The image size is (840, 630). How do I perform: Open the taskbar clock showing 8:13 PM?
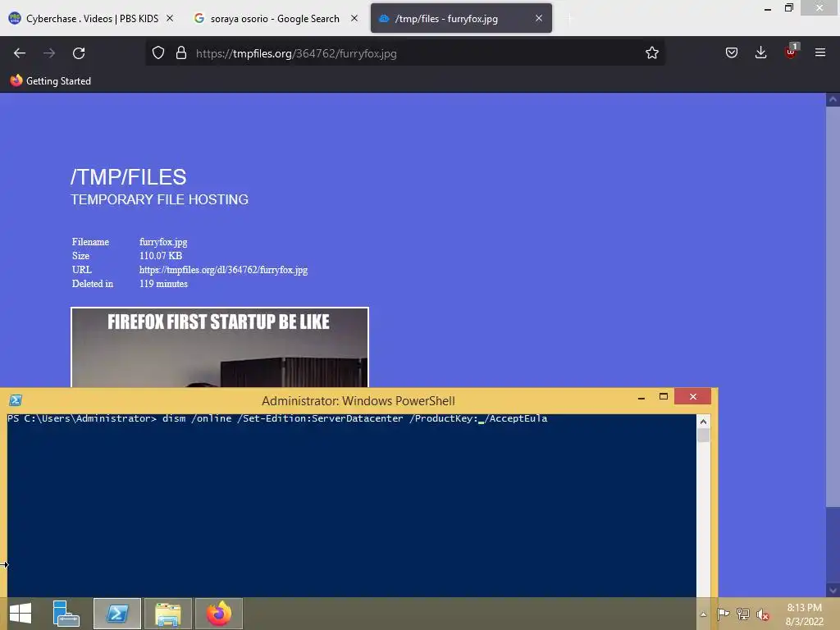click(804, 614)
